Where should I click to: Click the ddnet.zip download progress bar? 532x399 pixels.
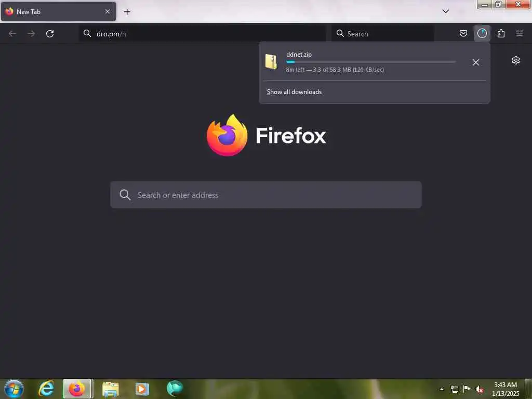371,62
